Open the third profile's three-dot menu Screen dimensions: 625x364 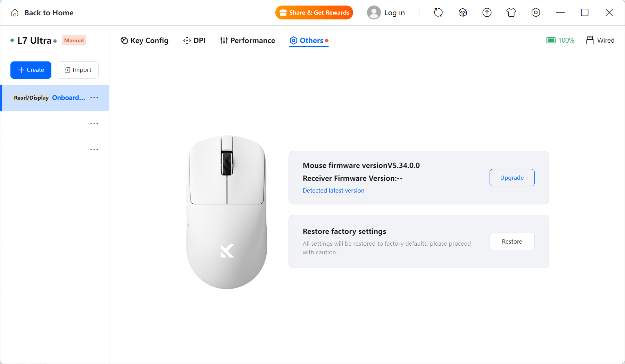click(94, 150)
